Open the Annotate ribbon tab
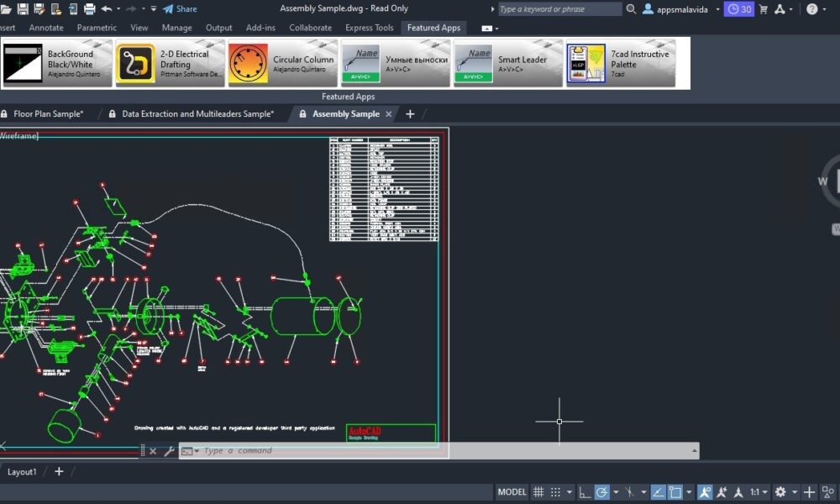 (46, 28)
